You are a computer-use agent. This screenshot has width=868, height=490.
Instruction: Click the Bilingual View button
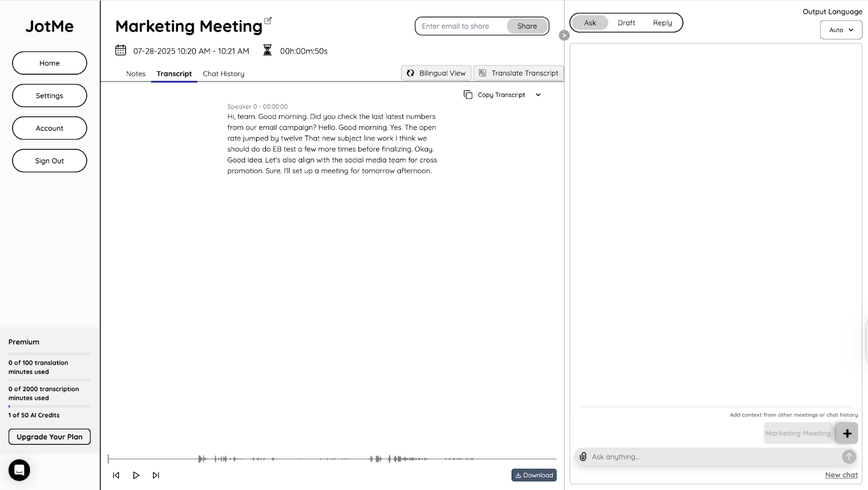click(x=436, y=73)
